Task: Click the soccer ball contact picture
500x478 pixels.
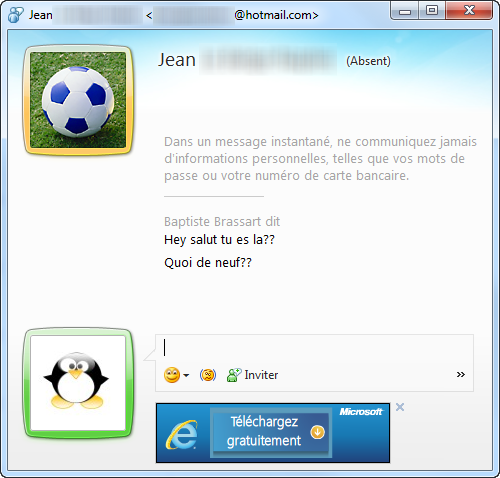Action: pyautogui.click(x=78, y=100)
